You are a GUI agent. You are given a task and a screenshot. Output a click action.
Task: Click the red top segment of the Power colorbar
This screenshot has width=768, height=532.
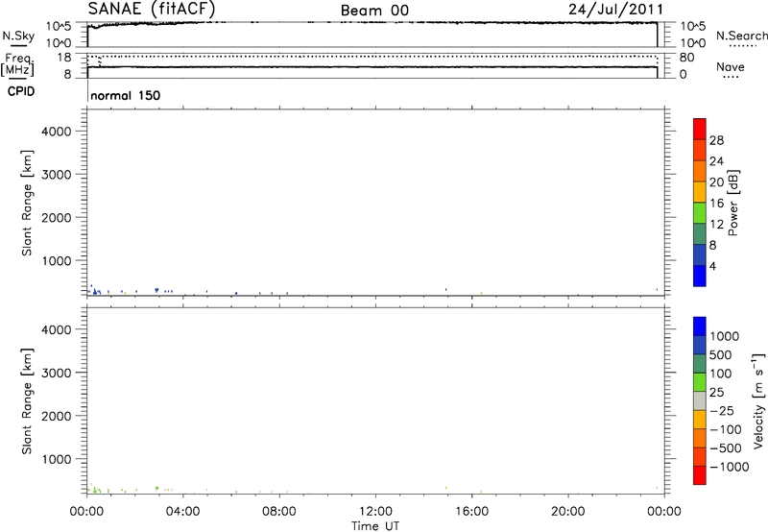(700, 129)
